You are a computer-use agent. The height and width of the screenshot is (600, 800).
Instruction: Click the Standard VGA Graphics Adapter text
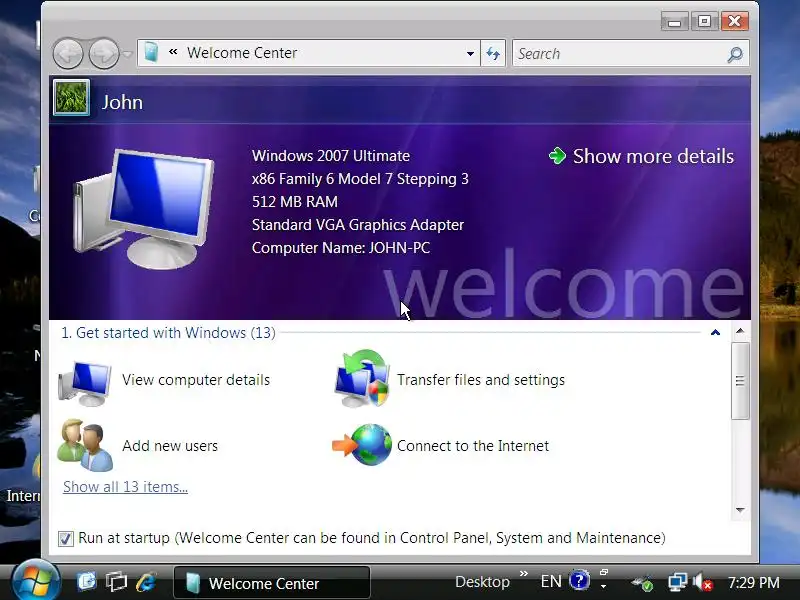click(358, 225)
